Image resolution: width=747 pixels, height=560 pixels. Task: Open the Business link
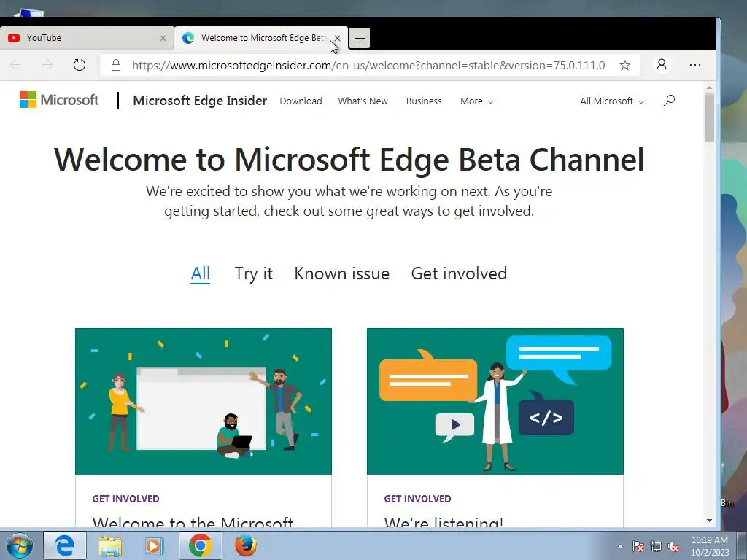click(x=424, y=101)
